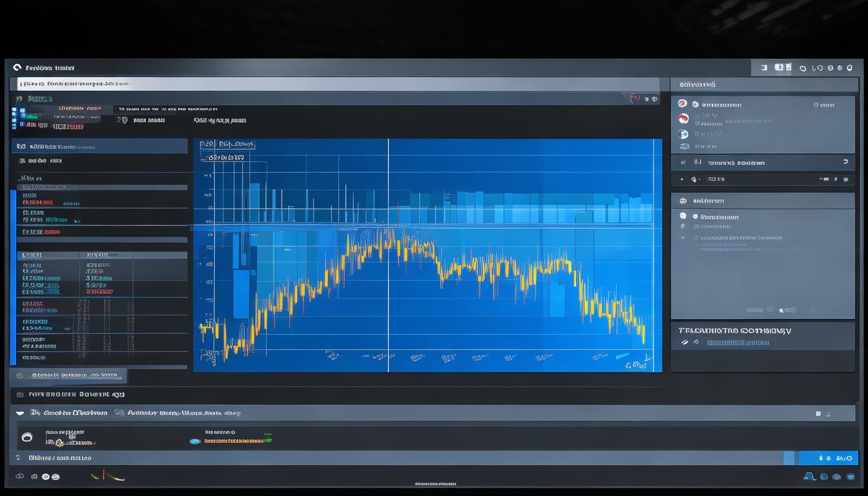Click the blue circular icon in right panel list
This screenshot has height=496, width=868.
point(683,134)
